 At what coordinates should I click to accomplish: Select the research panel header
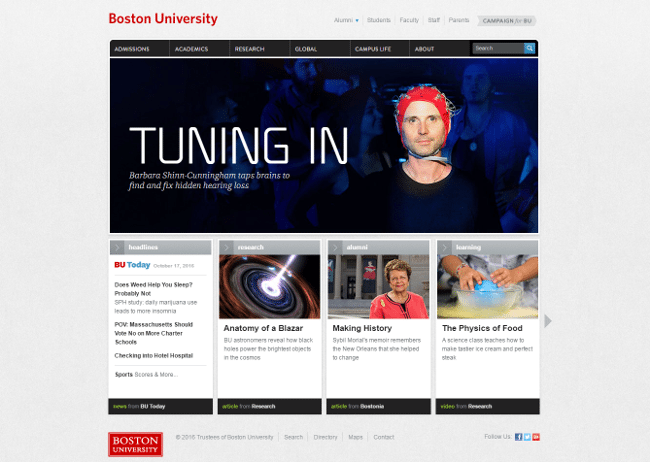tap(269, 248)
